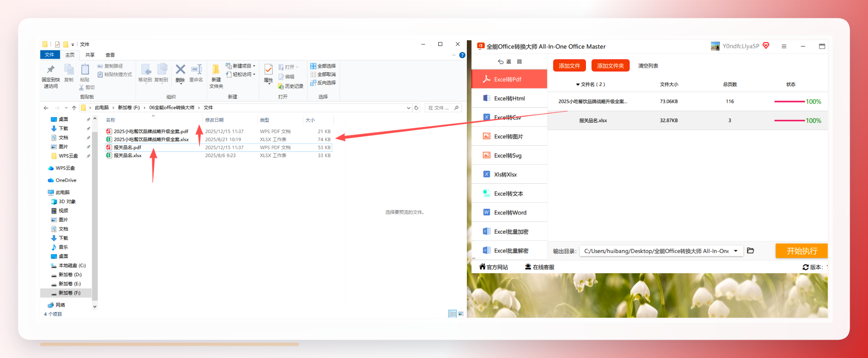Click the 全部选择 select all icon
This screenshot has height=358, width=868.
coord(313,66)
